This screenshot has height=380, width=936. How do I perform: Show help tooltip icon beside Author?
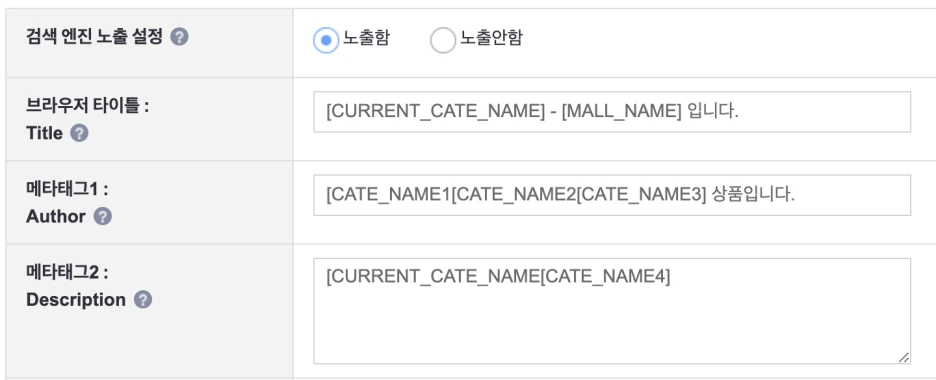tap(103, 217)
